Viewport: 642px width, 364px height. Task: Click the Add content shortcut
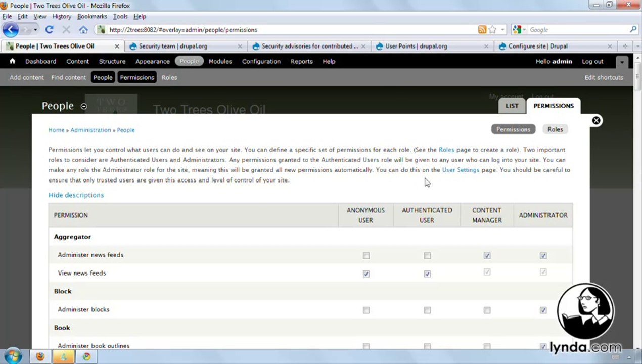(27, 77)
